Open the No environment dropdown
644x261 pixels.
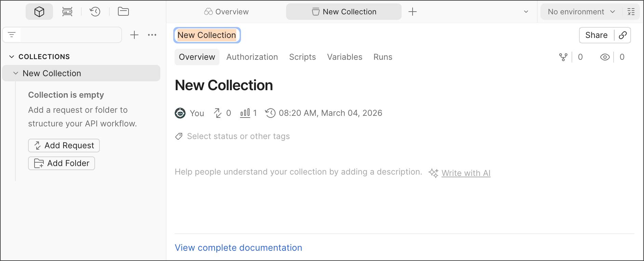[x=581, y=12]
